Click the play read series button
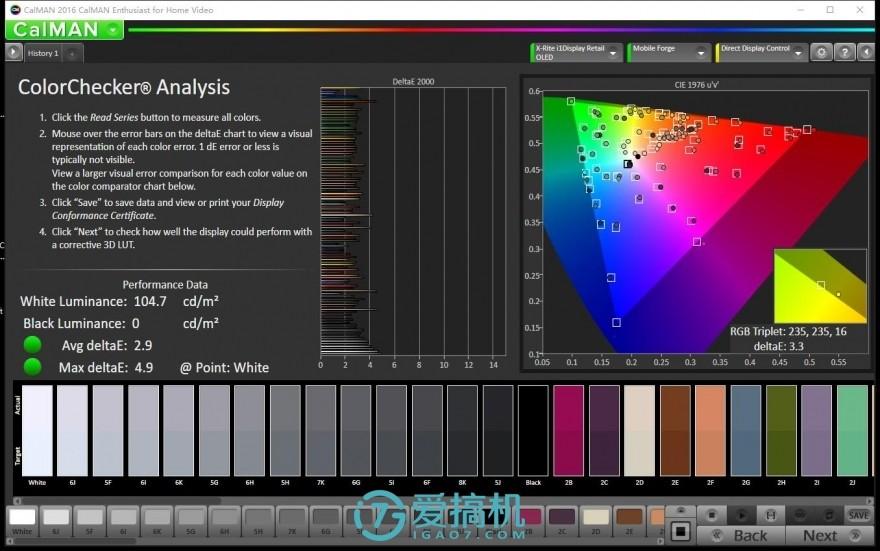 741,515
